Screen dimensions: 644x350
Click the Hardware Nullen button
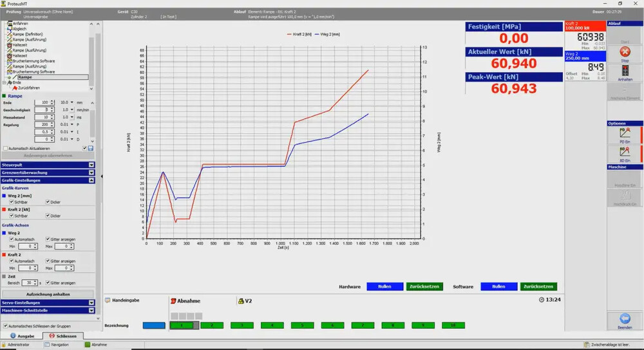coord(384,286)
